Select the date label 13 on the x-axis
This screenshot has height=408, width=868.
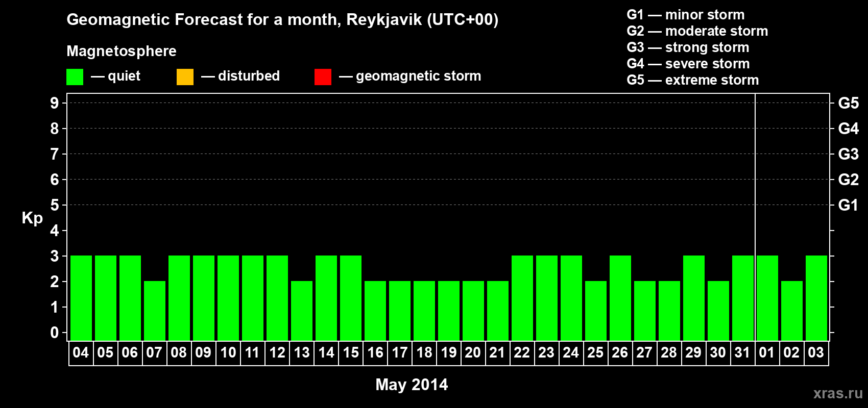(x=302, y=353)
